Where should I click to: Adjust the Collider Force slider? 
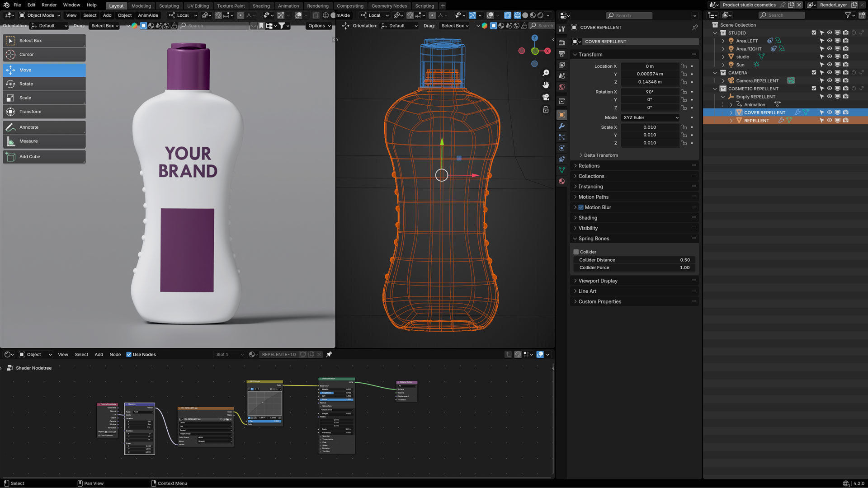click(x=634, y=268)
